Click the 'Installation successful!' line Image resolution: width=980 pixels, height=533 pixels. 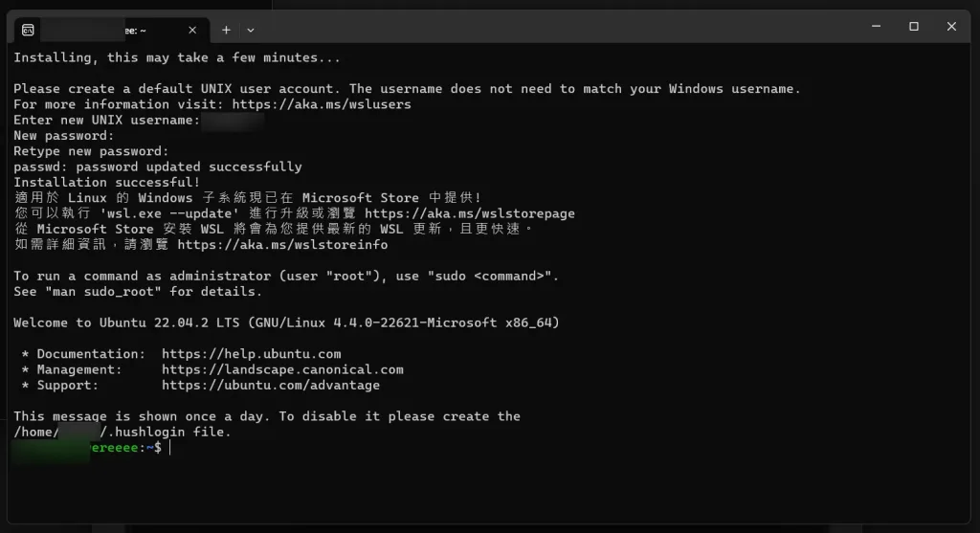point(107,183)
